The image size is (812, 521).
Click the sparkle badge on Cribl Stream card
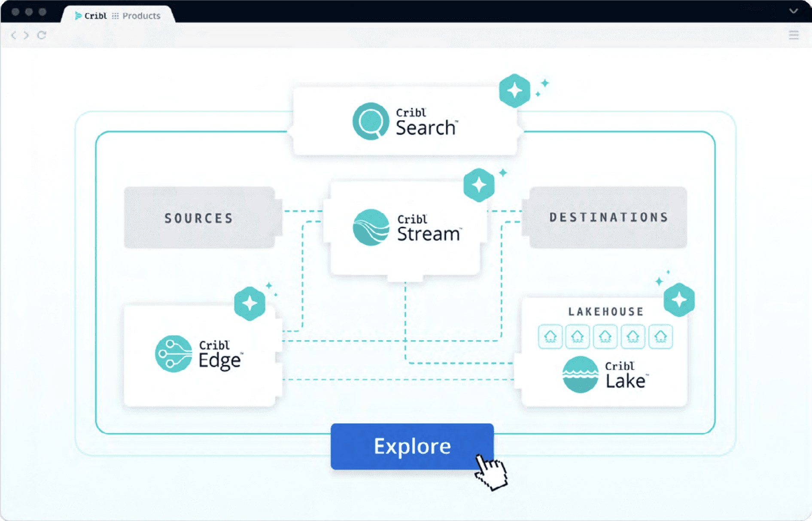pyautogui.click(x=479, y=185)
